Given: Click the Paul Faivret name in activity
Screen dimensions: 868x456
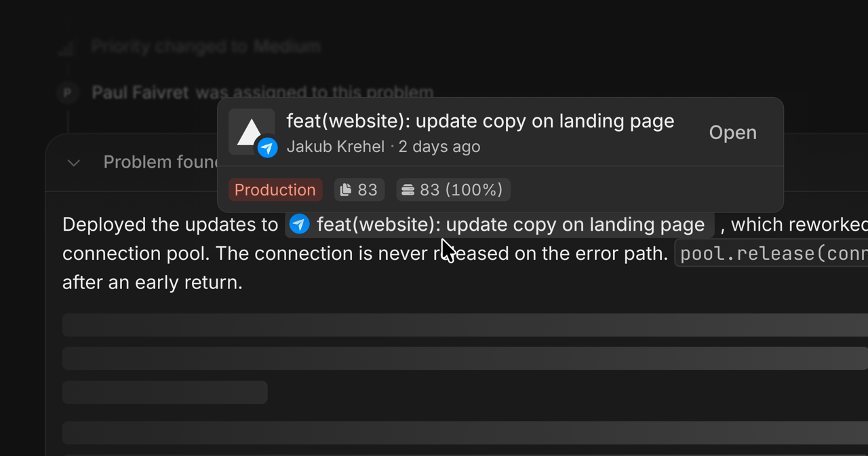Looking at the screenshot, I should [140, 92].
